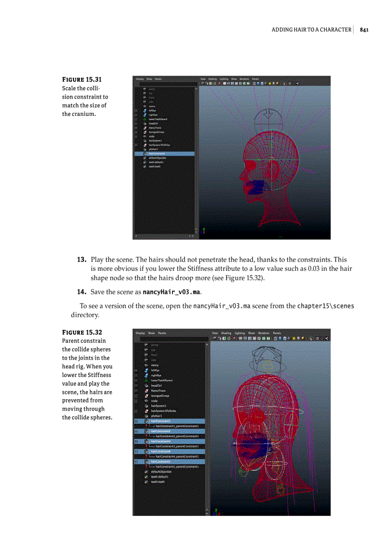
Task: Select the wireframe display icon in viewport toolbar
Action: (275, 339)
